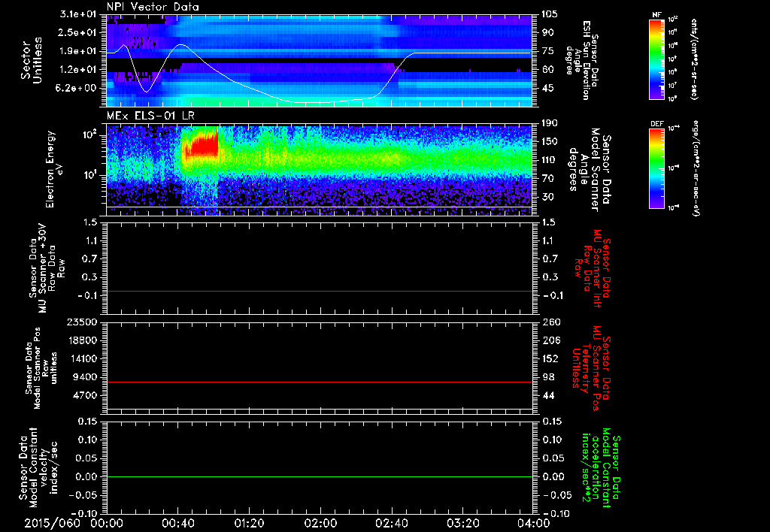Click the cnts/(cm**2-sr-sec) units label
This screenshot has height=532, width=770.
[693, 59]
